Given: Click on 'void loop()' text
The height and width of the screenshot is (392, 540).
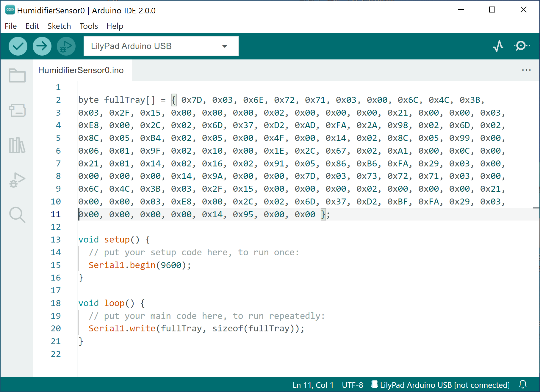Looking at the screenshot, I should [107, 303].
